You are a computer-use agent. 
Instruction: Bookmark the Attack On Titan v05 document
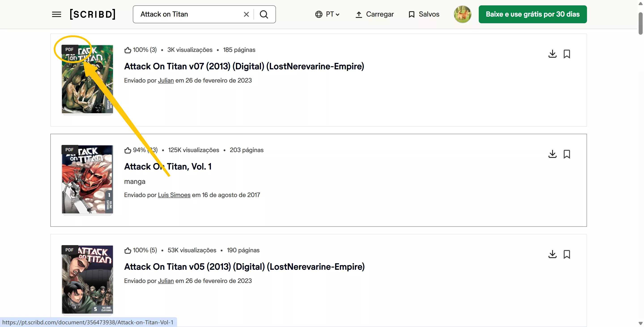(567, 254)
